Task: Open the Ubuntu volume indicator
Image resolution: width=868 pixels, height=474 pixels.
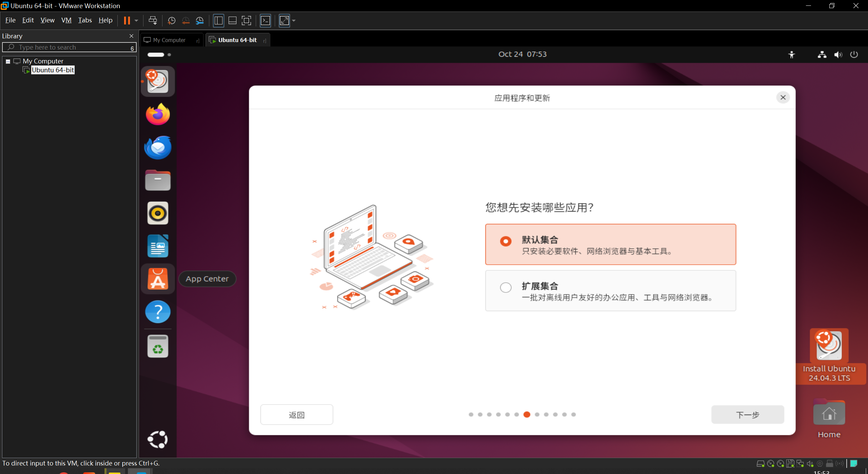Action: point(838,55)
